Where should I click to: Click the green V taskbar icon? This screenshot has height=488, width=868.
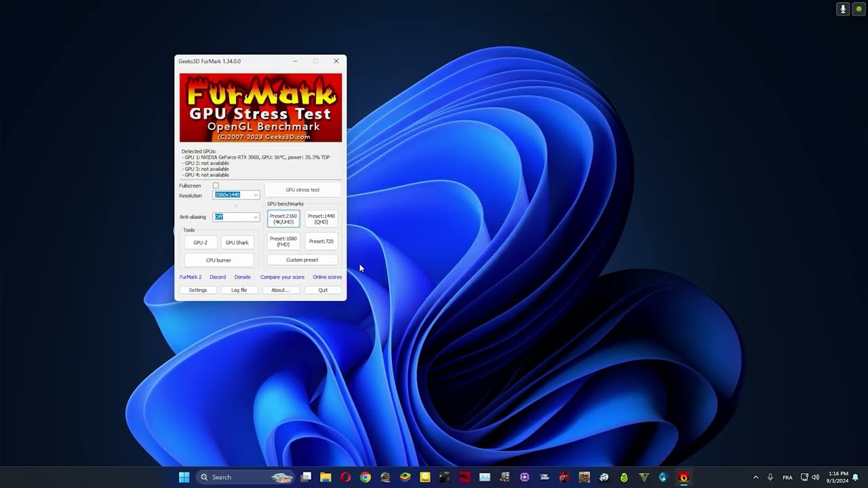click(x=644, y=477)
